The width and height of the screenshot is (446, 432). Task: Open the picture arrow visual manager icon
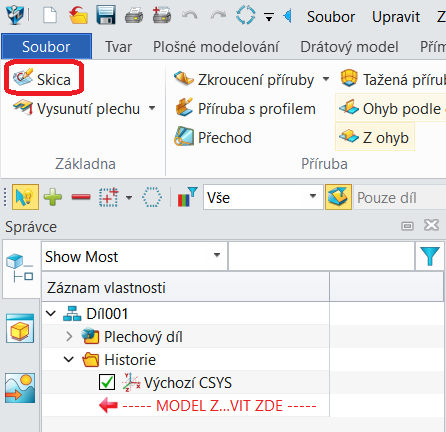point(20,388)
